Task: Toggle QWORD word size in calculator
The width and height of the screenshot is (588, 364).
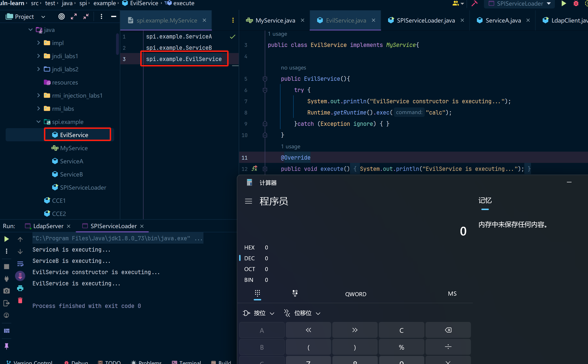Action: pos(356,294)
